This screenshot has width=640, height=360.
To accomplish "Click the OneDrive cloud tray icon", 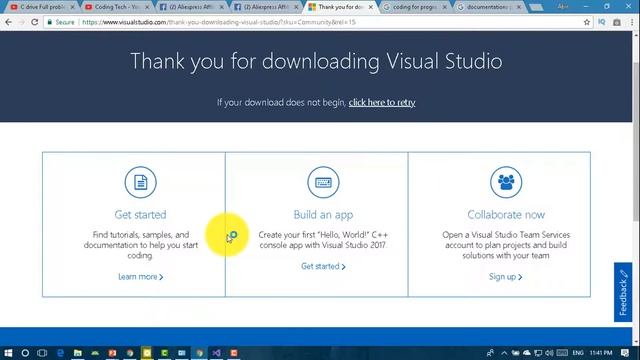I will pyautogui.click(x=527, y=353).
